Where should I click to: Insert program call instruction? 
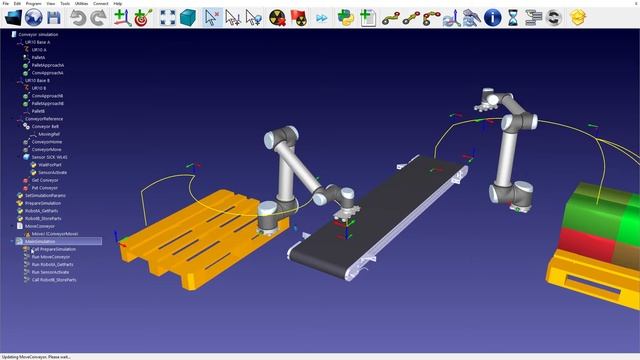(x=533, y=18)
